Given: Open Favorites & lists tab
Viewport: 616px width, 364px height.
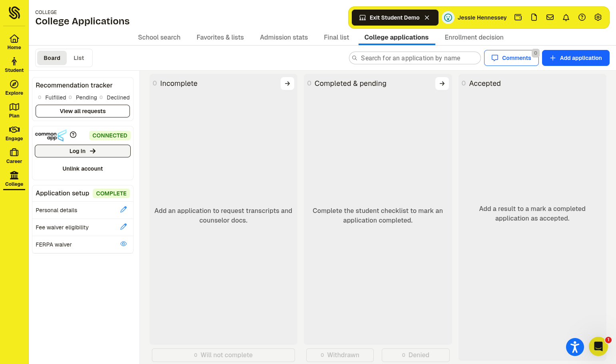Looking at the screenshot, I should tap(220, 37).
